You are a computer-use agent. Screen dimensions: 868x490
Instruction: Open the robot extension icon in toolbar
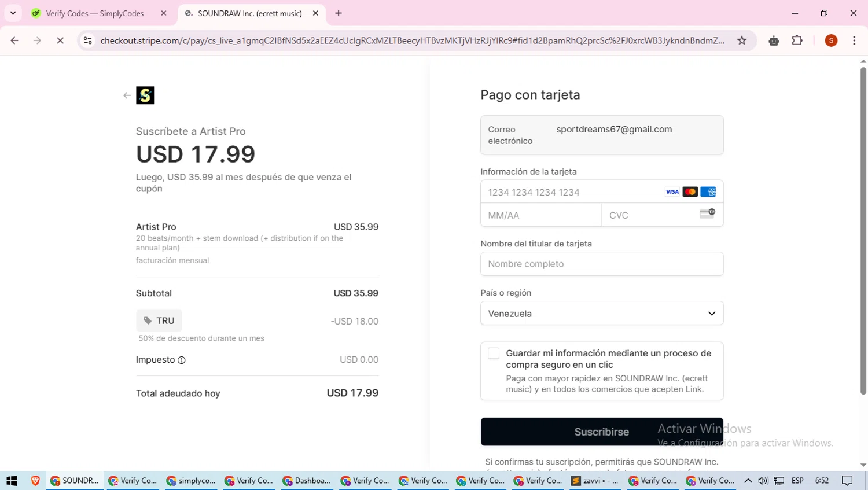coord(774,40)
